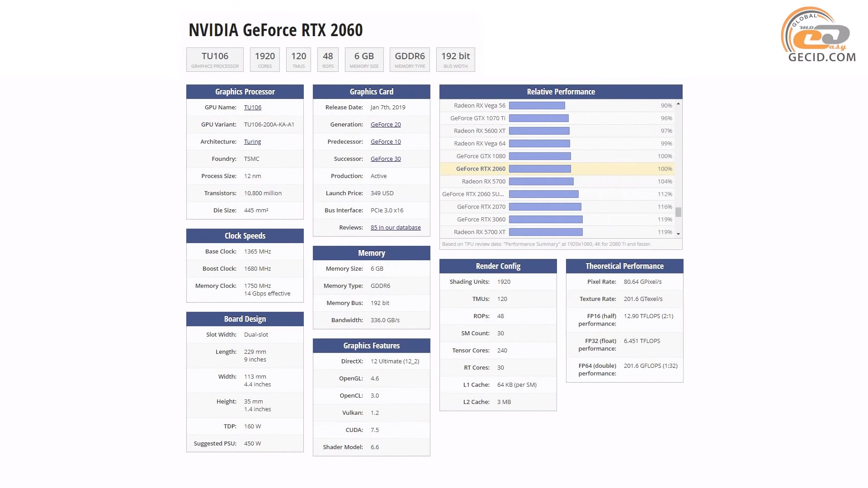Click the 192 bit bus width badge

click(x=455, y=60)
